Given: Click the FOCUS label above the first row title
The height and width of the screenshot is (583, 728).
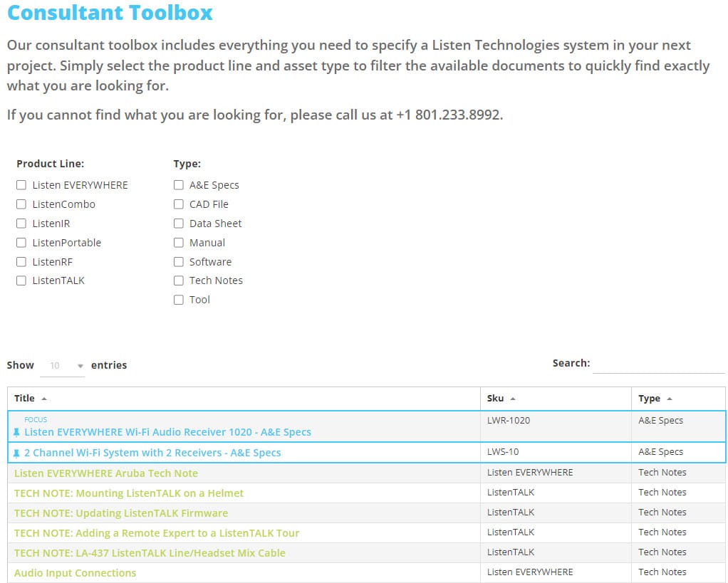Looking at the screenshot, I should (36, 419).
